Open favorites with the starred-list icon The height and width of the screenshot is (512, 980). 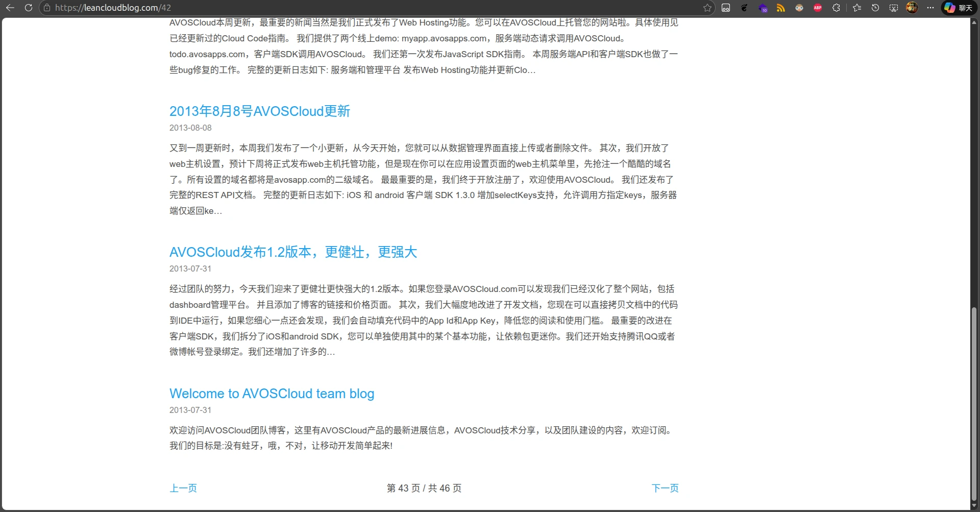click(x=857, y=8)
